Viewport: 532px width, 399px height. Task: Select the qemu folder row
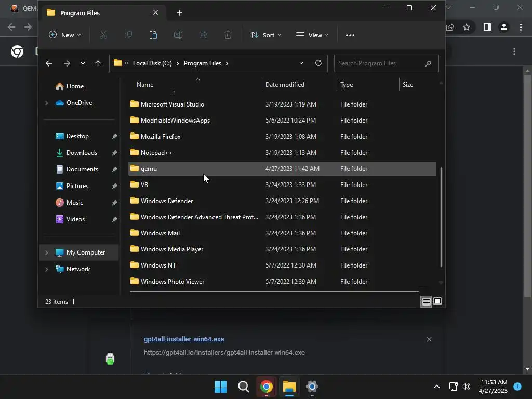click(282, 169)
